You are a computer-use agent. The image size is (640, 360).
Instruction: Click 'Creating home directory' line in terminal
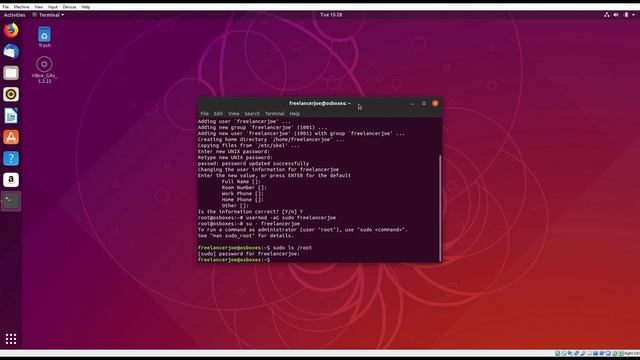(x=271, y=140)
